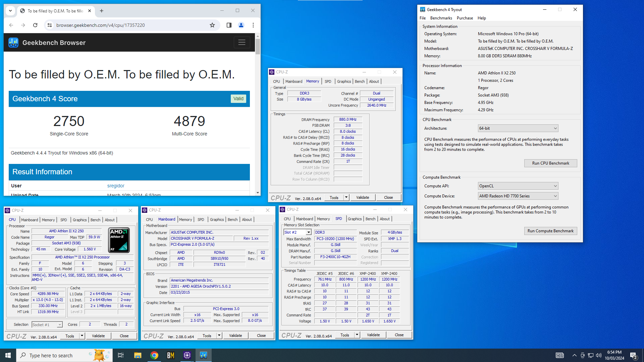Open Geekbench Browser hamburger menu
This screenshot has width=644, height=362.
point(242,43)
